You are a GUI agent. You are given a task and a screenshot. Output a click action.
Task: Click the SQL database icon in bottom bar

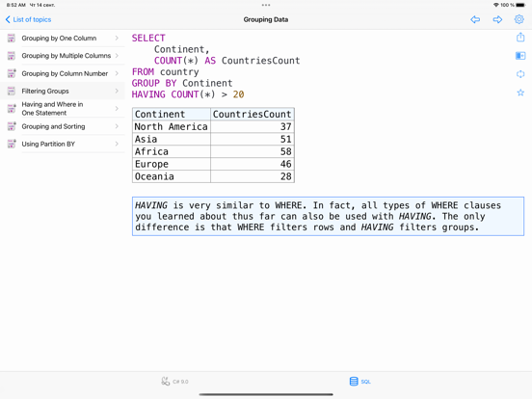[354, 382]
